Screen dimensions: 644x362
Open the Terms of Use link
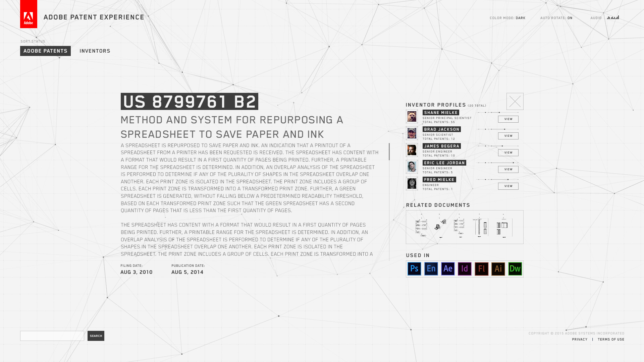[x=611, y=340]
